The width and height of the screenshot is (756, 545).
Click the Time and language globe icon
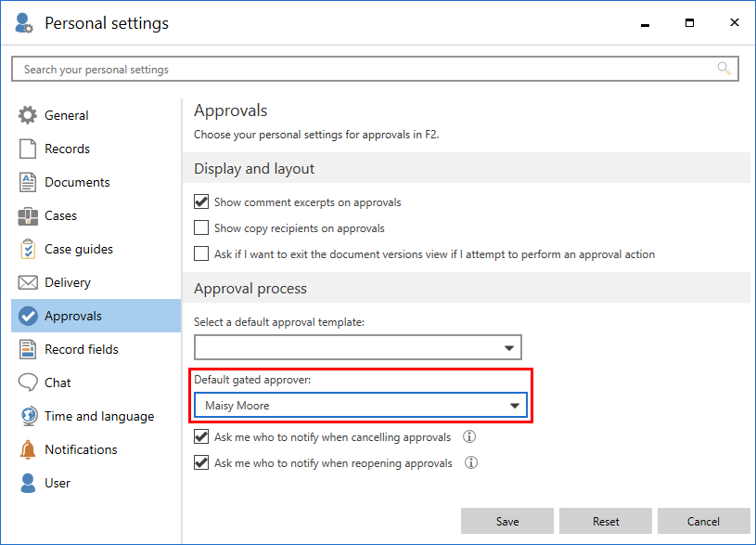click(x=29, y=416)
